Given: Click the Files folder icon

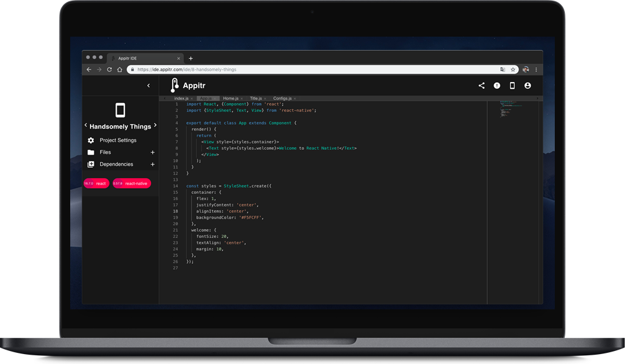Looking at the screenshot, I should point(91,152).
